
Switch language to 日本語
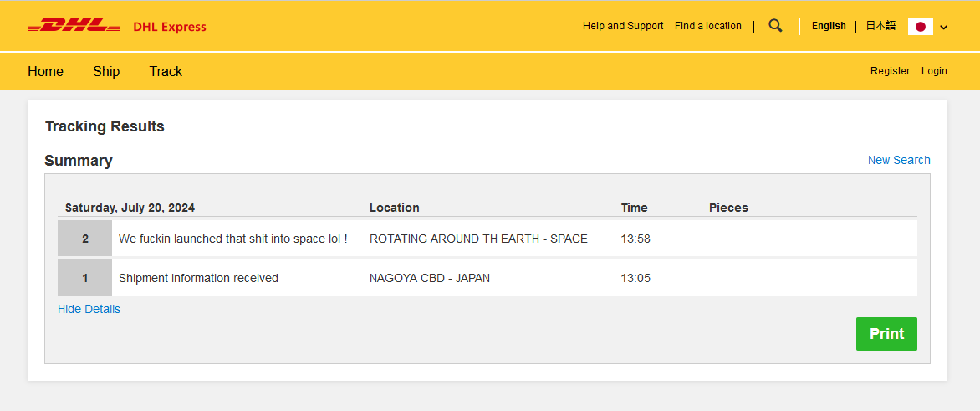point(880,26)
